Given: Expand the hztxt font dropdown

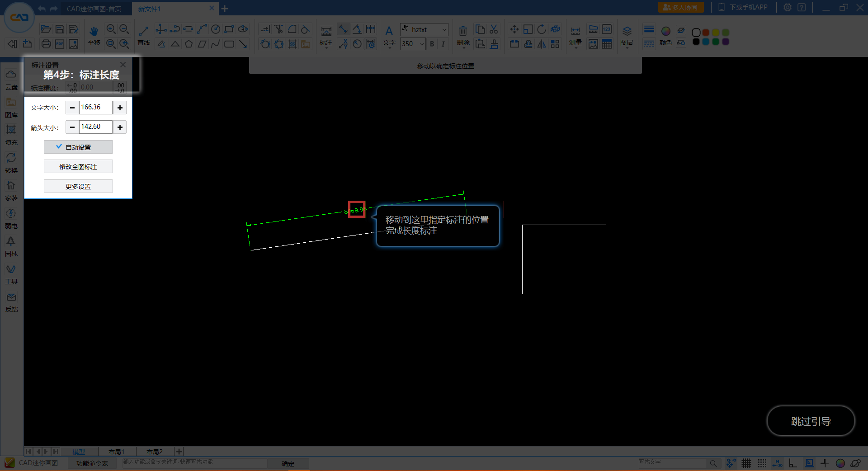Looking at the screenshot, I should click(444, 29).
